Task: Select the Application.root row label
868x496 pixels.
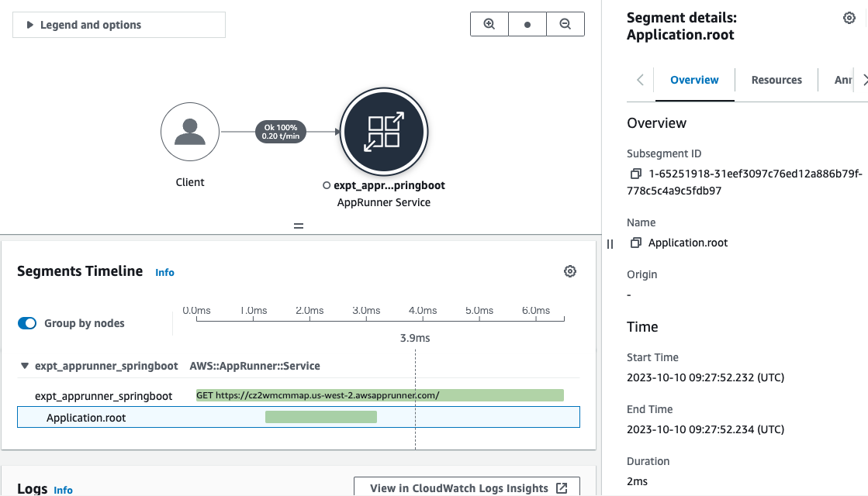Action: [86, 418]
